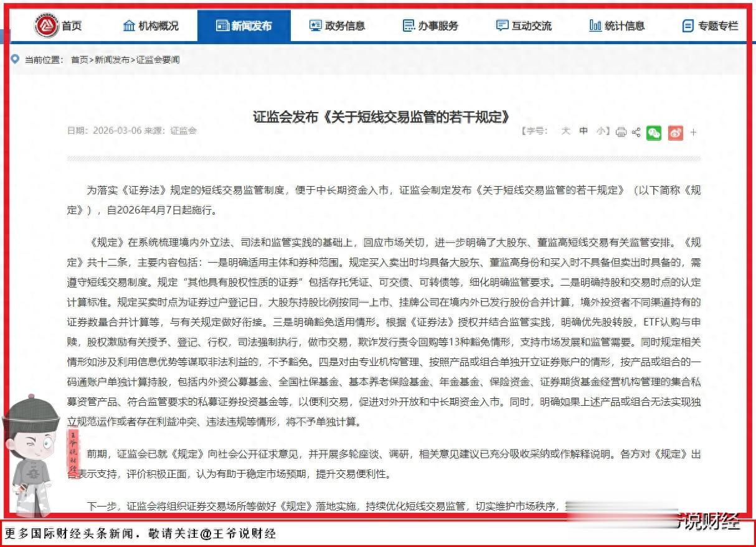Set font size to 大
756x547 pixels.
click(x=565, y=131)
